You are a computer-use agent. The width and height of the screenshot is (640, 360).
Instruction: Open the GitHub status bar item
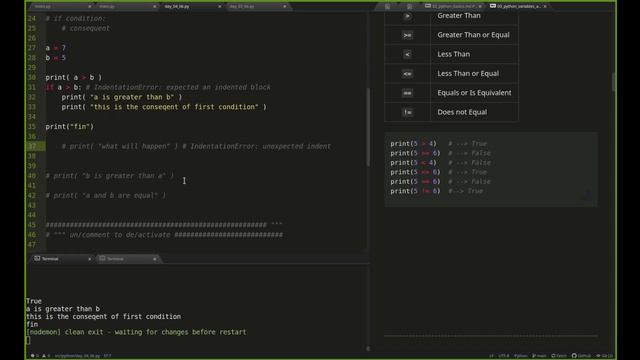(581, 356)
